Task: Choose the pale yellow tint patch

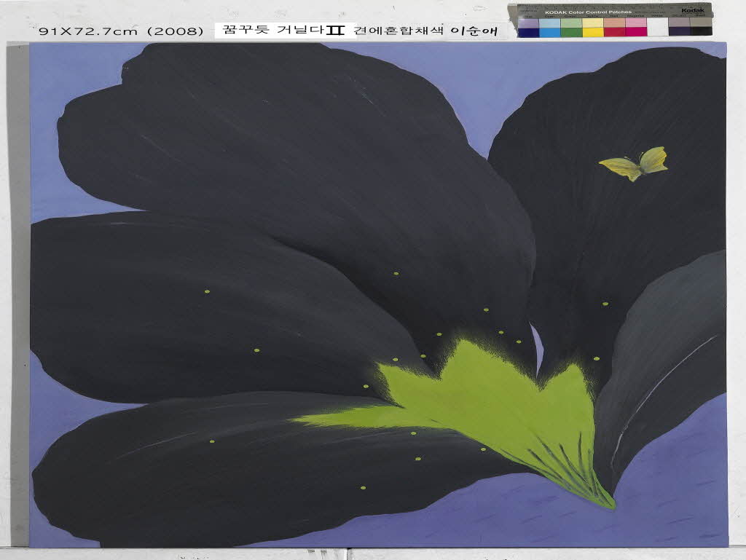Action: point(593,23)
